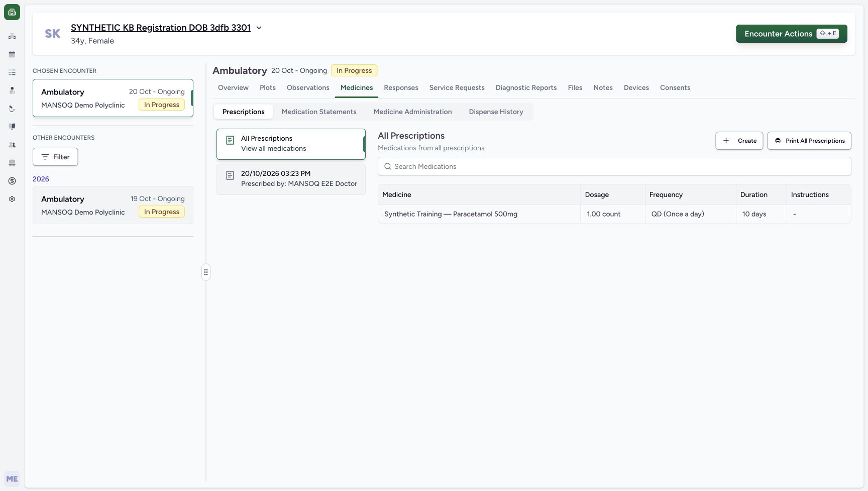Select the Dispense History sub-tab
This screenshot has height=491, width=868.
click(x=496, y=112)
